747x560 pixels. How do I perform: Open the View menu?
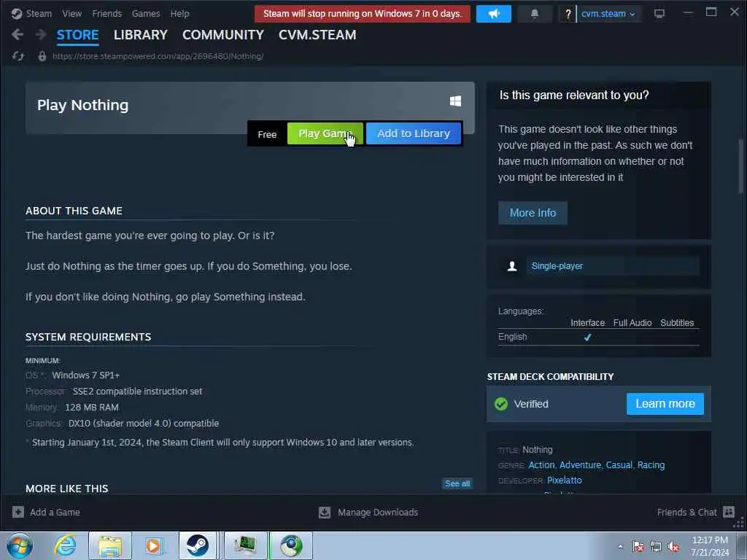pos(72,14)
